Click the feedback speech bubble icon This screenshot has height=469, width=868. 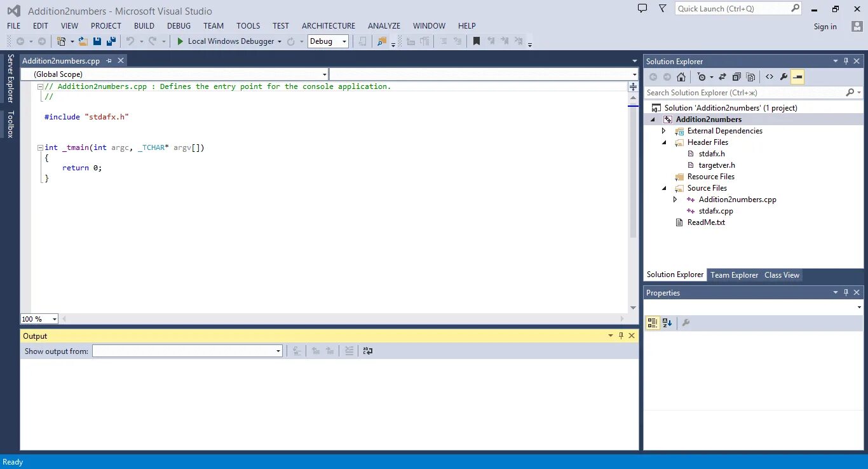click(642, 8)
